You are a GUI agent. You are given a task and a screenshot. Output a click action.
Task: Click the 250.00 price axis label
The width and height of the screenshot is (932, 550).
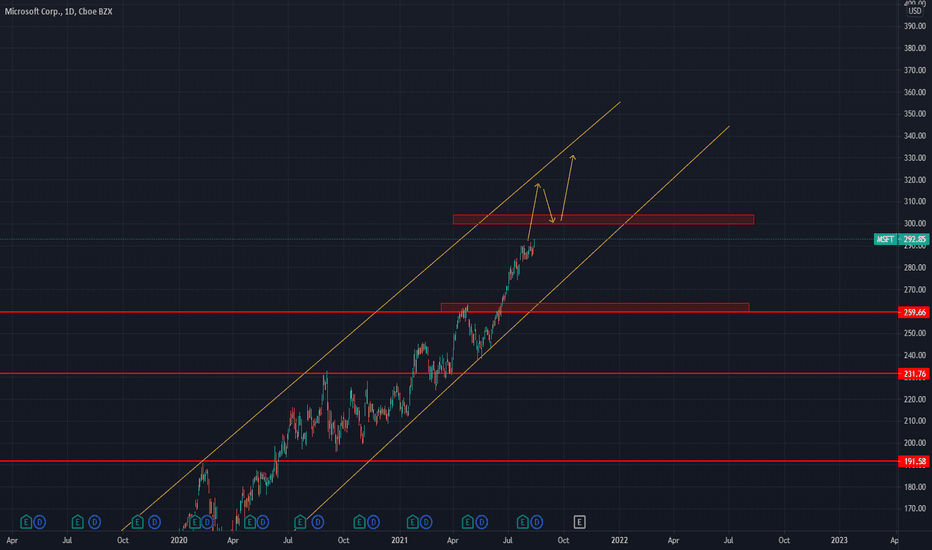pyautogui.click(x=915, y=333)
